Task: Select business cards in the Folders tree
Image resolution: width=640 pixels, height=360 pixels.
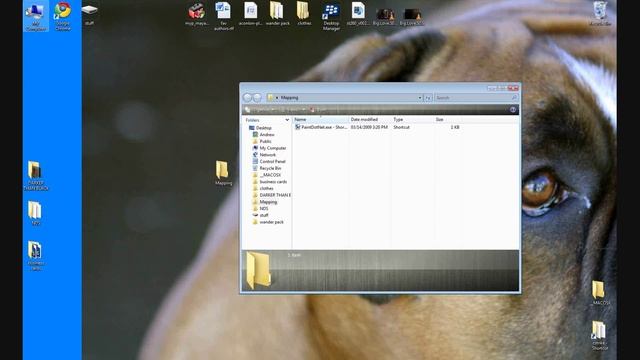Action: (273, 182)
